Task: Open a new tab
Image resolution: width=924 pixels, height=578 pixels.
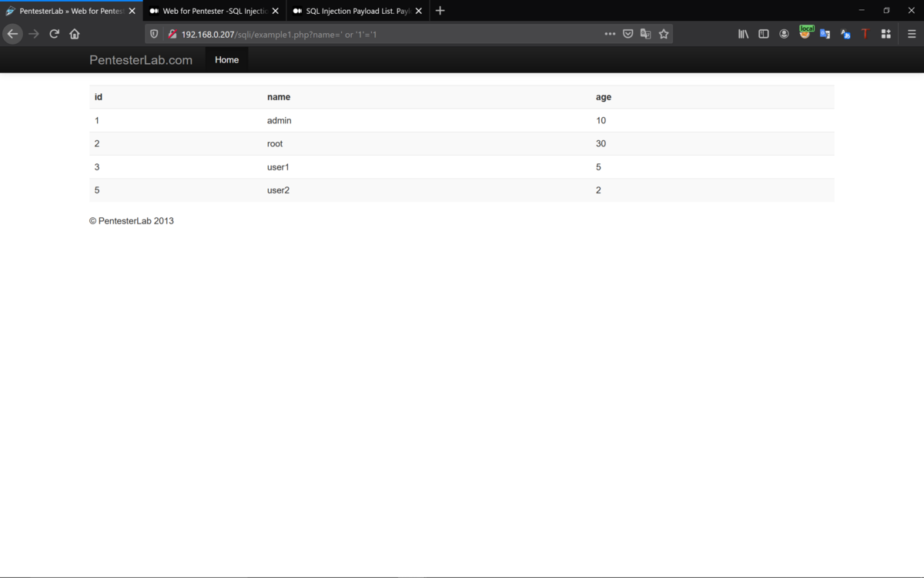Action: pos(440,11)
